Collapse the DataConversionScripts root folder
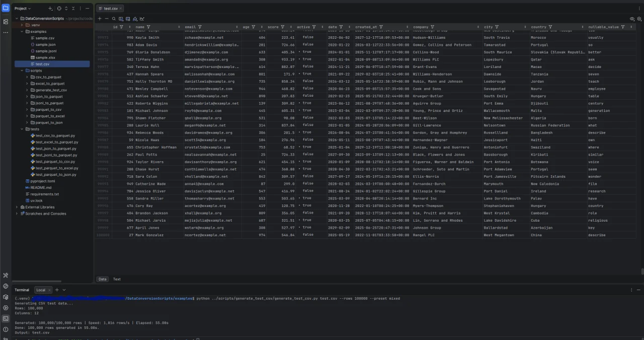 (x=17, y=18)
